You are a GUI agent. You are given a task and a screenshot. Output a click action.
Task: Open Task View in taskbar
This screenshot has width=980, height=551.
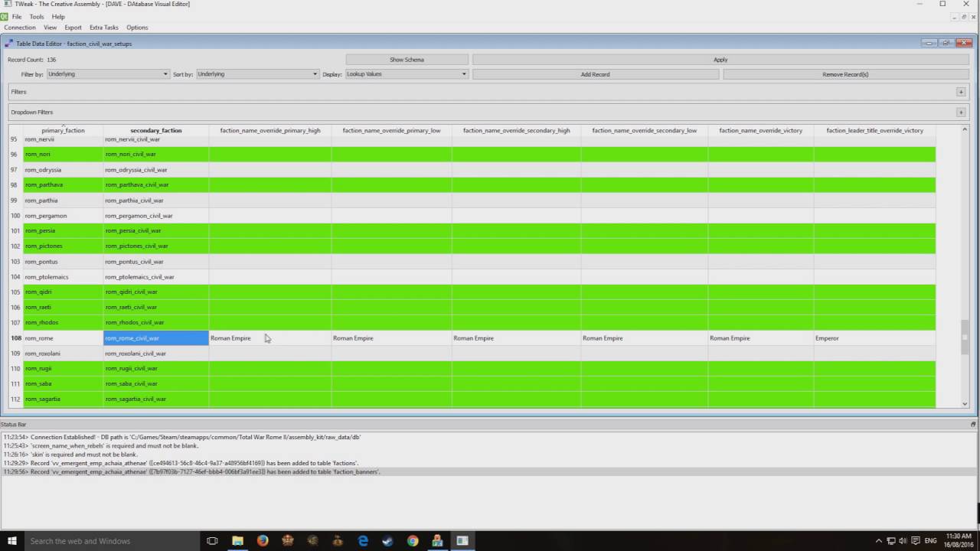[212, 541]
